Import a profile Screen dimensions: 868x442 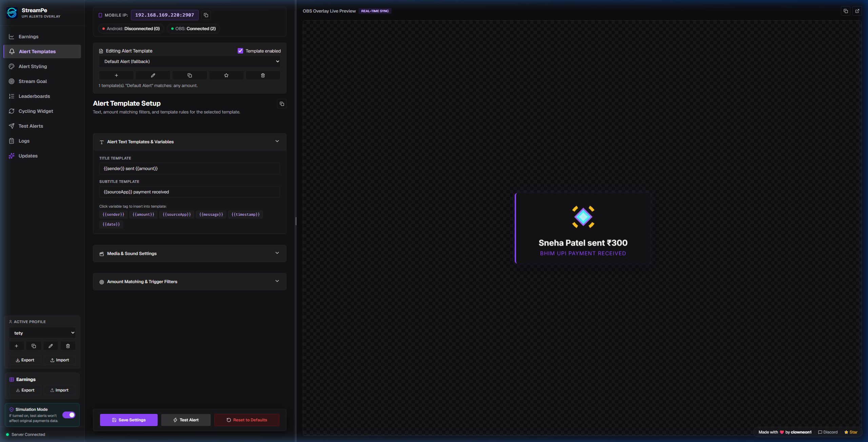coord(60,360)
